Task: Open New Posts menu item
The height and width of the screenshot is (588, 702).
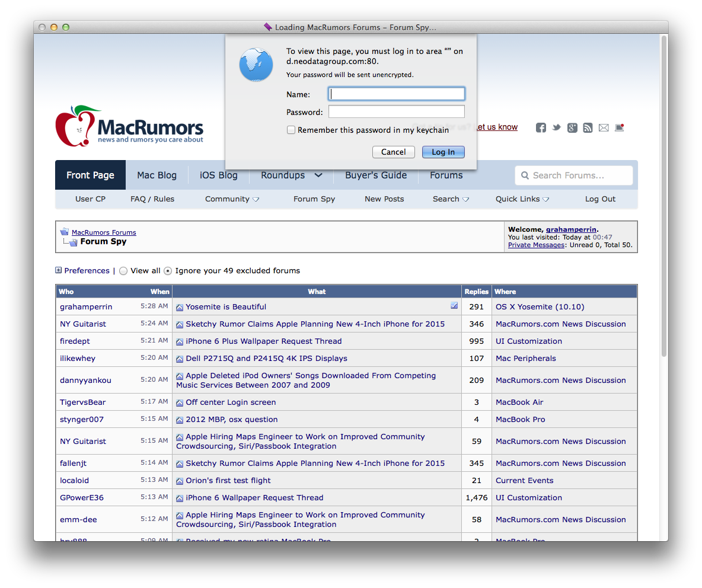Action: coord(384,199)
